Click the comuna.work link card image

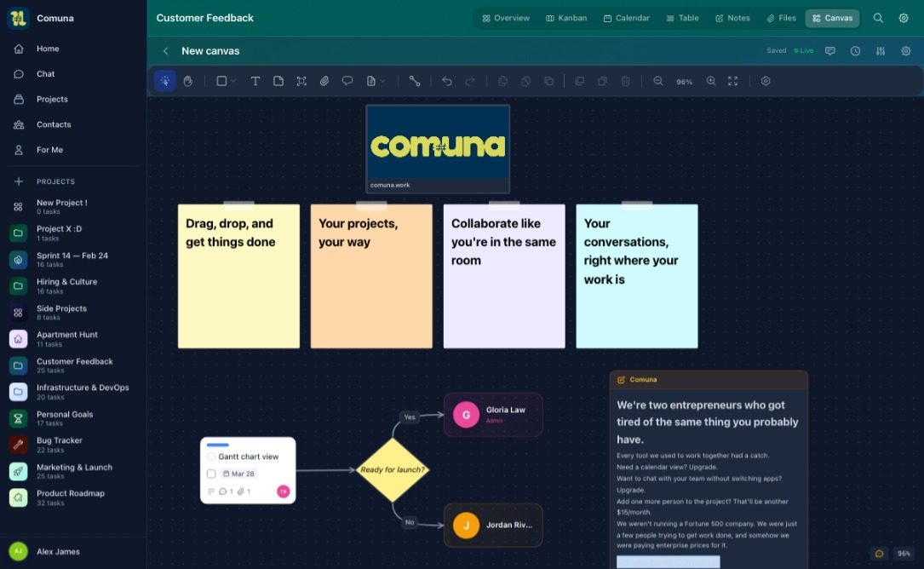(x=438, y=143)
